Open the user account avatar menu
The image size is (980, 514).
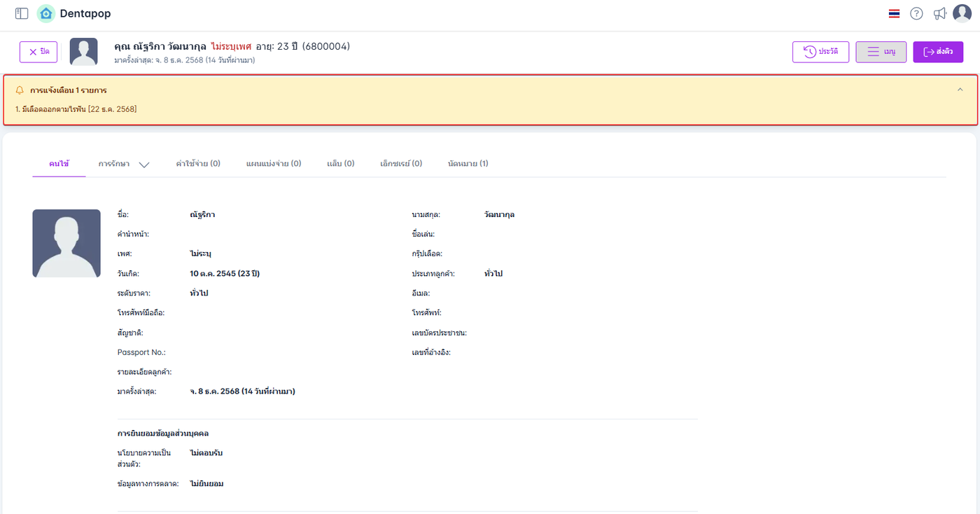(962, 13)
